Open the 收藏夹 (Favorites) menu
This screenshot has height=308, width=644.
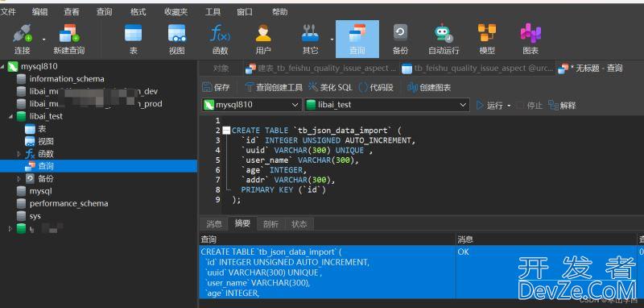pyautogui.click(x=175, y=12)
